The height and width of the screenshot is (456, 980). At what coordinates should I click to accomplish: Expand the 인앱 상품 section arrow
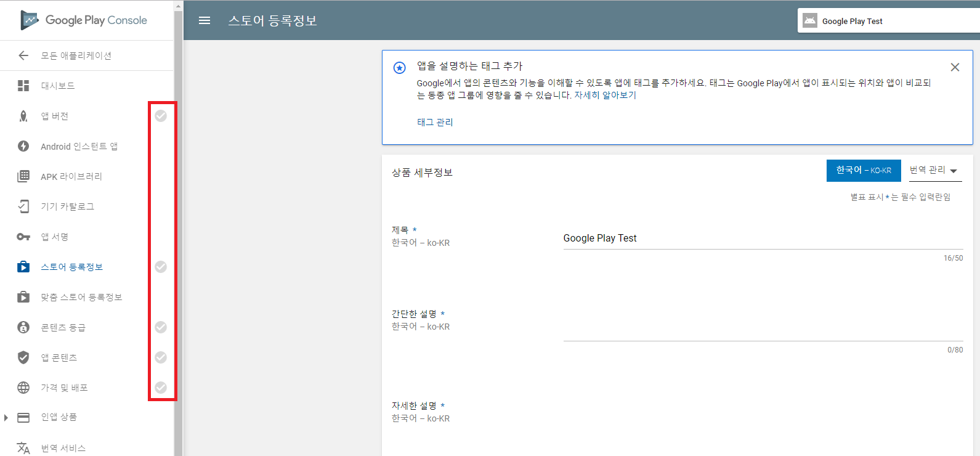coord(6,418)
